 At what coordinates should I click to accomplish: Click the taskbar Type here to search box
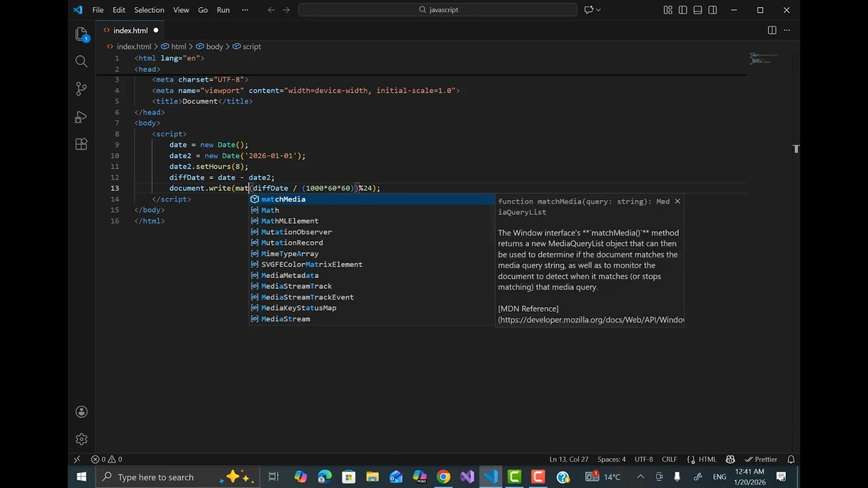coord(178,476)
